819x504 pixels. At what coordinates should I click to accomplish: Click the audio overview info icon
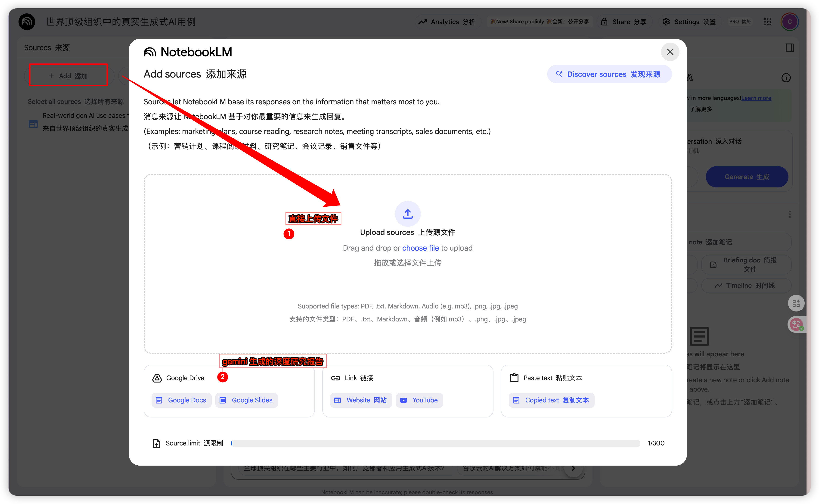(x=786, y=78)
